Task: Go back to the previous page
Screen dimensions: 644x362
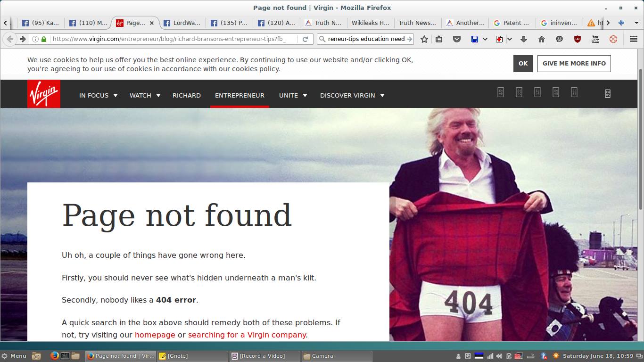Action: (x=10, y=39)
